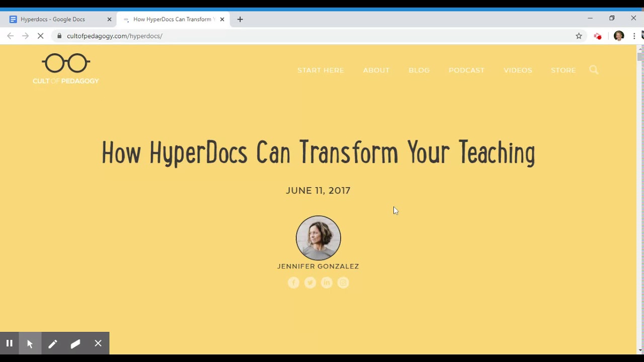Stop loading the page
The image size is (644, 362).
(41, 36)
